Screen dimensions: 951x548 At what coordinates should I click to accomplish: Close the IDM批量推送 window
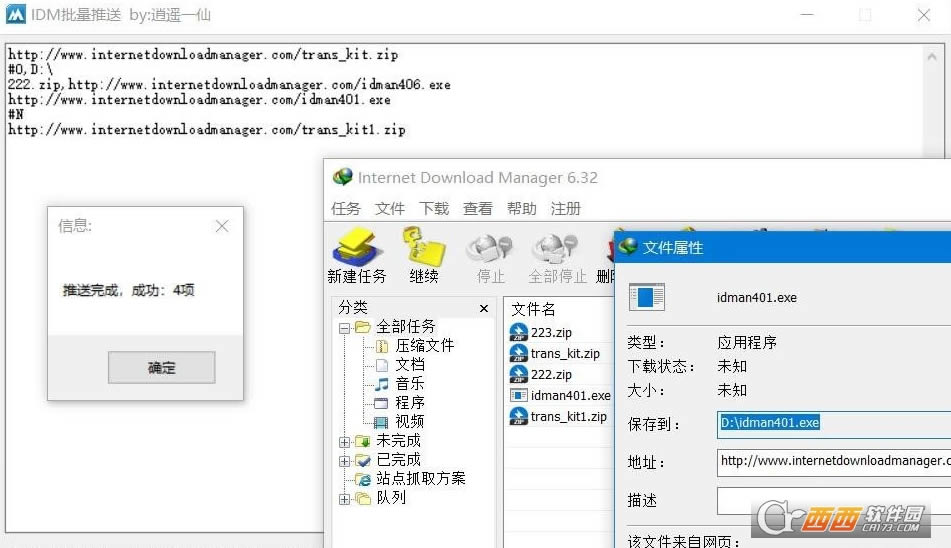[924, 15]
